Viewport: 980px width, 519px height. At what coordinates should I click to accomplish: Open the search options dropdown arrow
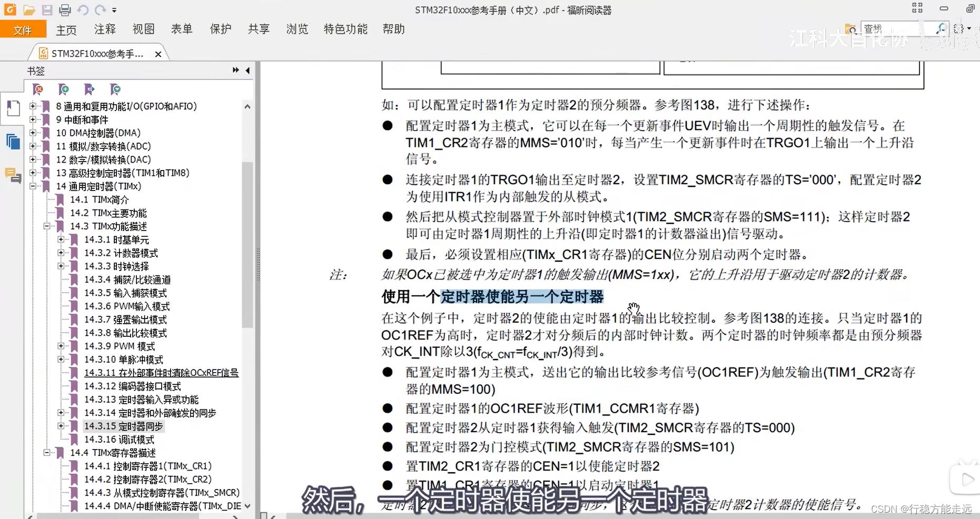(969, 28)
